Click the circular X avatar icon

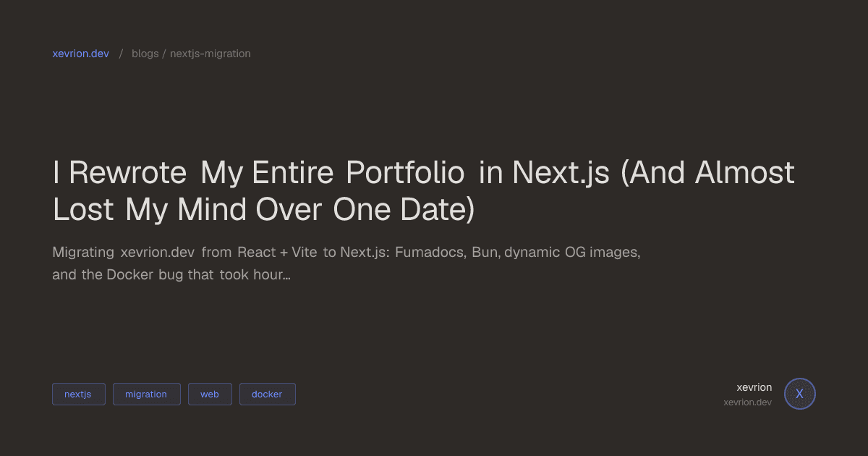799,394
